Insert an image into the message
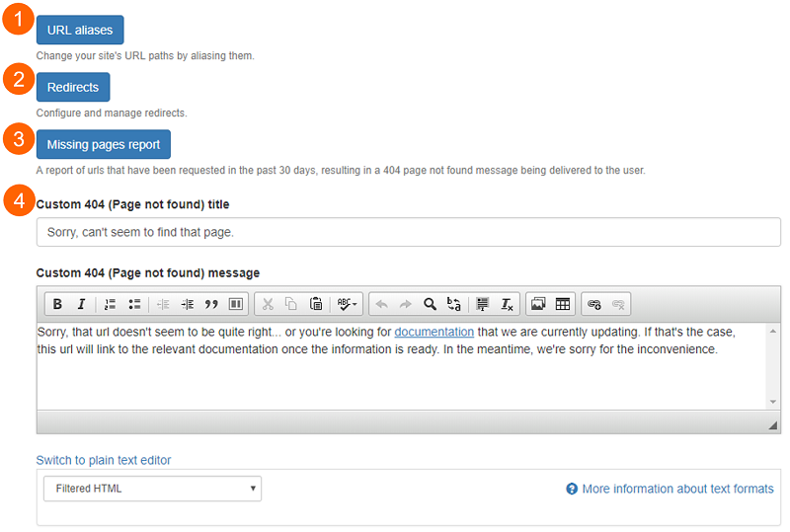Screen dimensions: 790x532 538,304
